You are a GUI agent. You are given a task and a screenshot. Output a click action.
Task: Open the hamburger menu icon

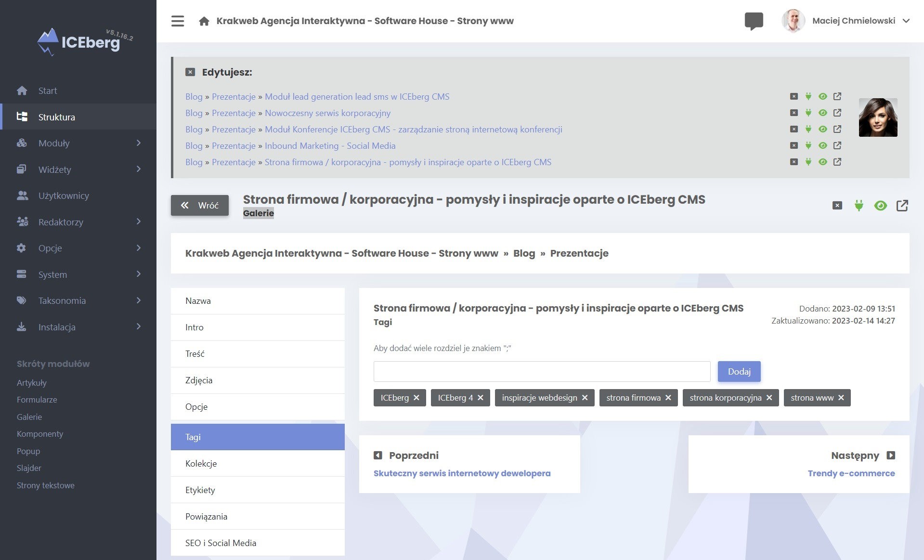[x=178, y=21]
